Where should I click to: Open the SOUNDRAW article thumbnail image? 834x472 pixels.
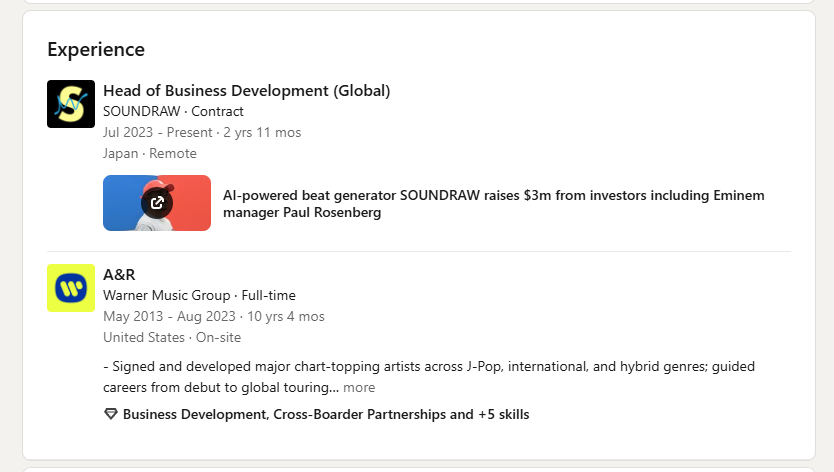tap(157, 203)
